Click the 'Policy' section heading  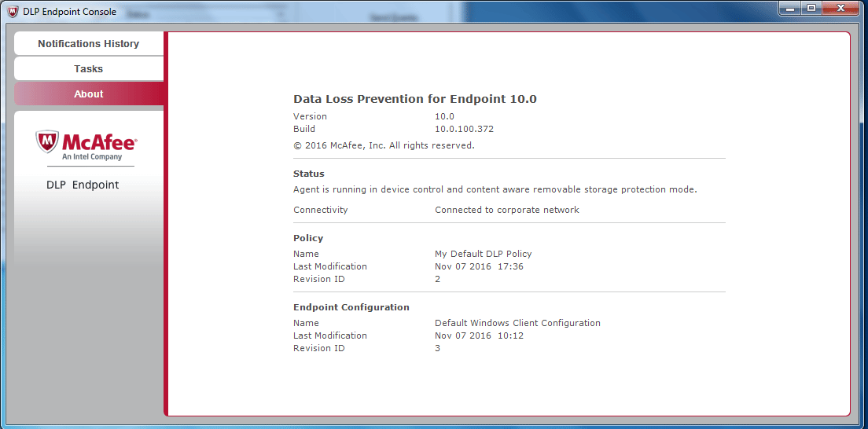click(308, 238)
